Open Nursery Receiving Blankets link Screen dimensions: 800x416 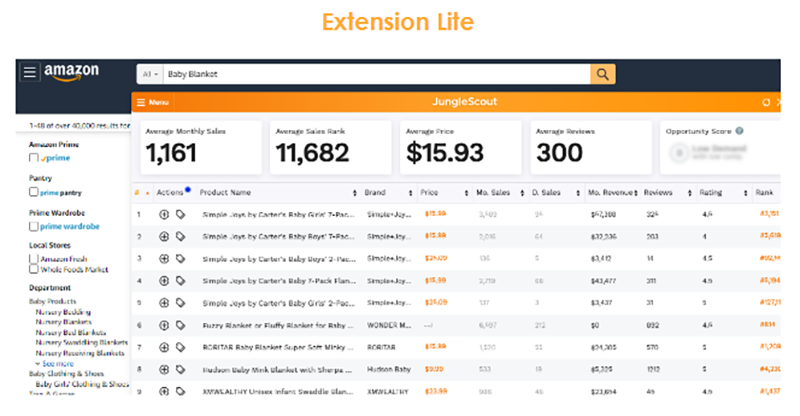click(80, 353)
